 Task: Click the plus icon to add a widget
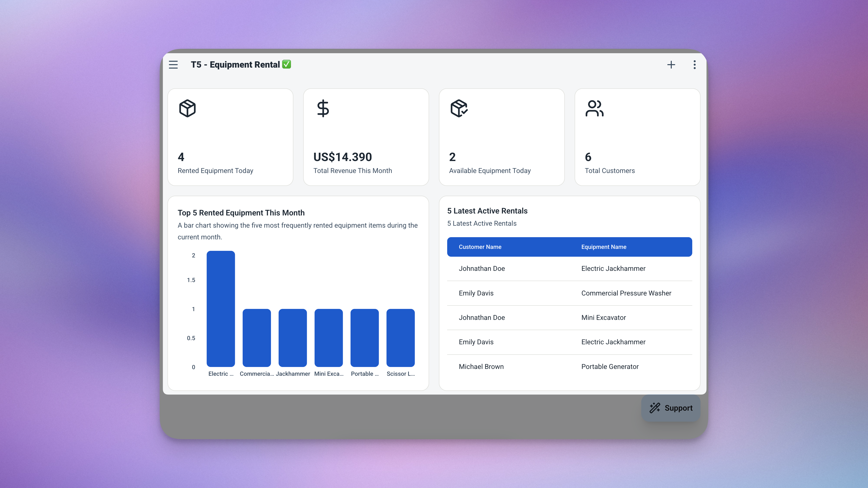point(671,65)
